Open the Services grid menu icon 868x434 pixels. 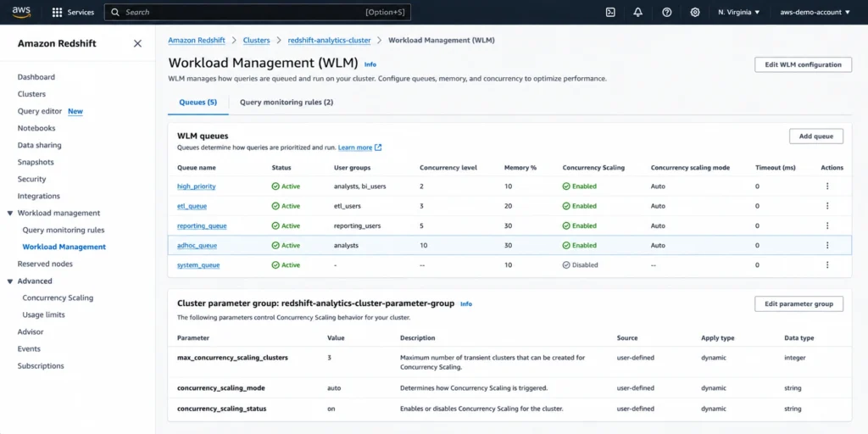[x=57, y=12]
